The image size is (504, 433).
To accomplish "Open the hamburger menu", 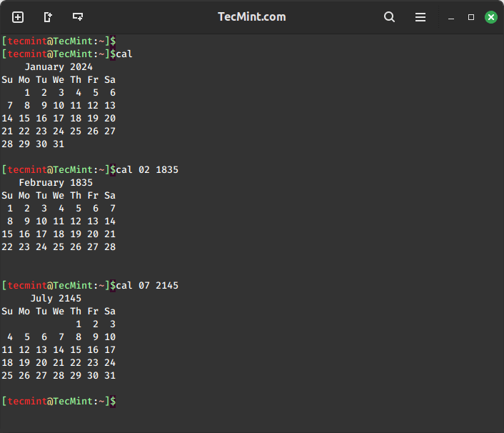I will [420, 17].
